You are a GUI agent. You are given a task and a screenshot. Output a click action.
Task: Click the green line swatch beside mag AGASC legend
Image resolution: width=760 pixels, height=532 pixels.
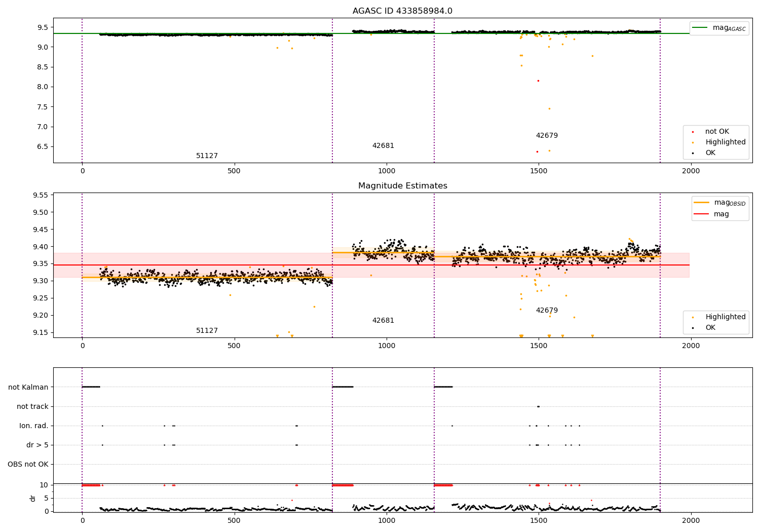coord(700,28)
